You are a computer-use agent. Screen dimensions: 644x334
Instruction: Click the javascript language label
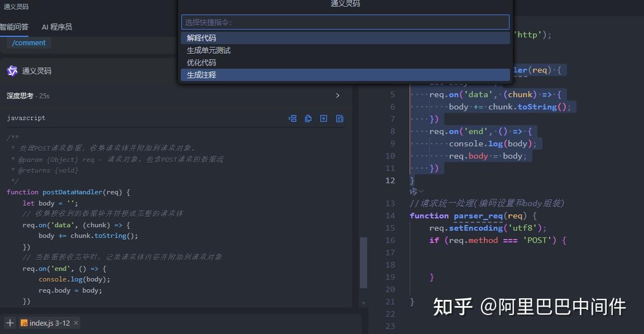(x=26, y=118)
